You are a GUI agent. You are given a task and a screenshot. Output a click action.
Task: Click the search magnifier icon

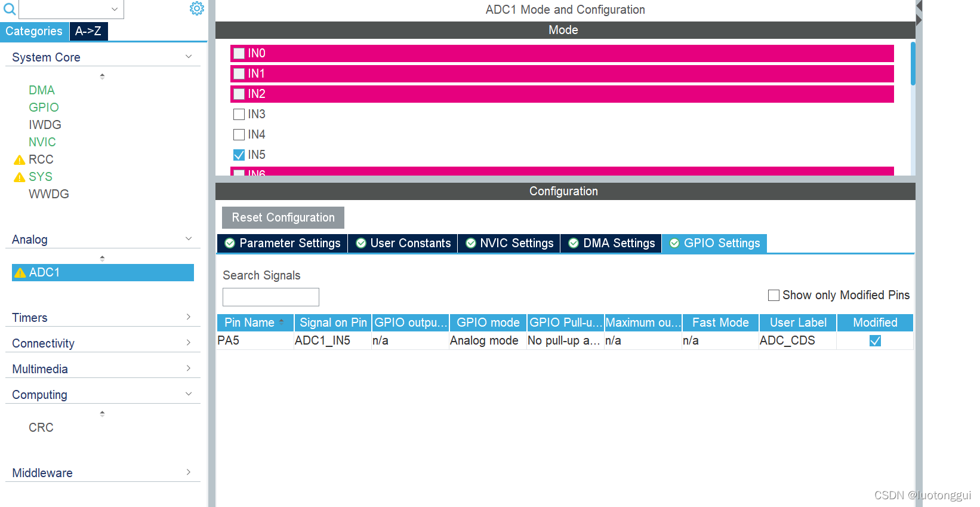9,9
